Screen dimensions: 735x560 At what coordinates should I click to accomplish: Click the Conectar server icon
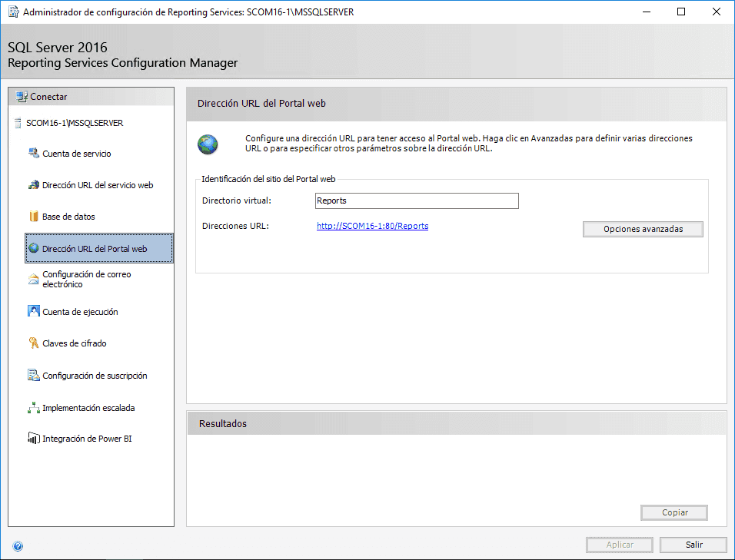[x=21, y=97]
